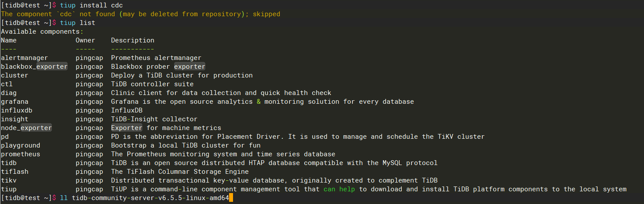Click the 'tidb-community-server-v6.5.5-linux-amd64' argument text
This screenshot has height=204, width=644.
pyautogui.click(x=150, y=198)
